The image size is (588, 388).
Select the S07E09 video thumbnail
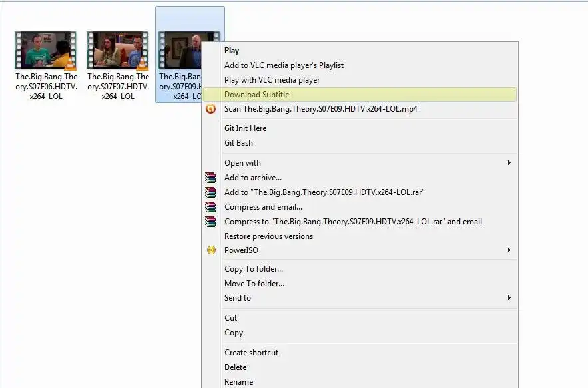pos(180,50)
